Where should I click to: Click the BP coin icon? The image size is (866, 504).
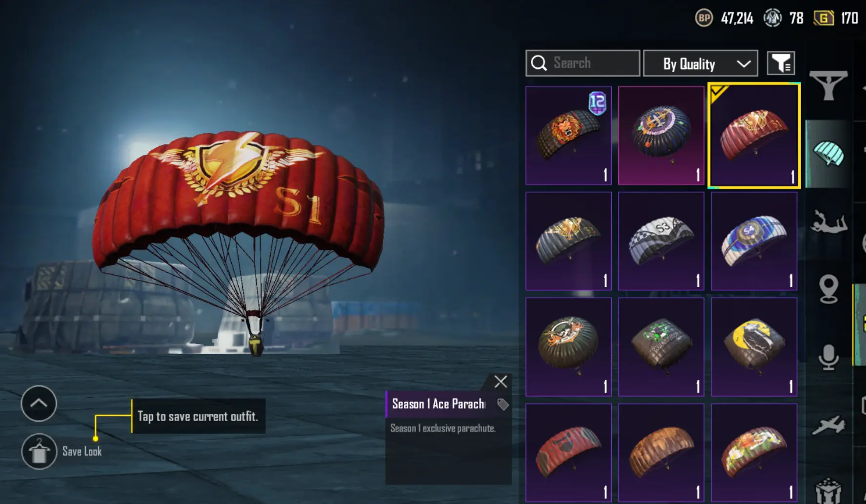[704, 18]
